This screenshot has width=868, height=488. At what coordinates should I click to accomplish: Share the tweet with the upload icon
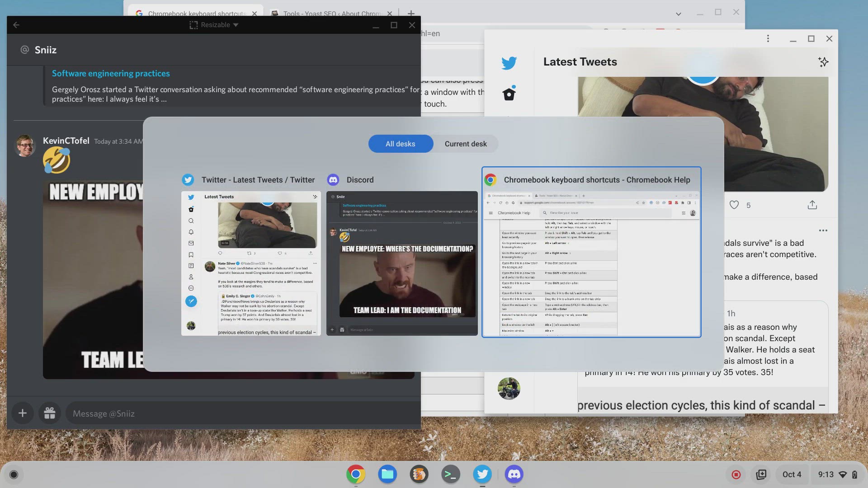pyautogui.click(x=812, y=205)
